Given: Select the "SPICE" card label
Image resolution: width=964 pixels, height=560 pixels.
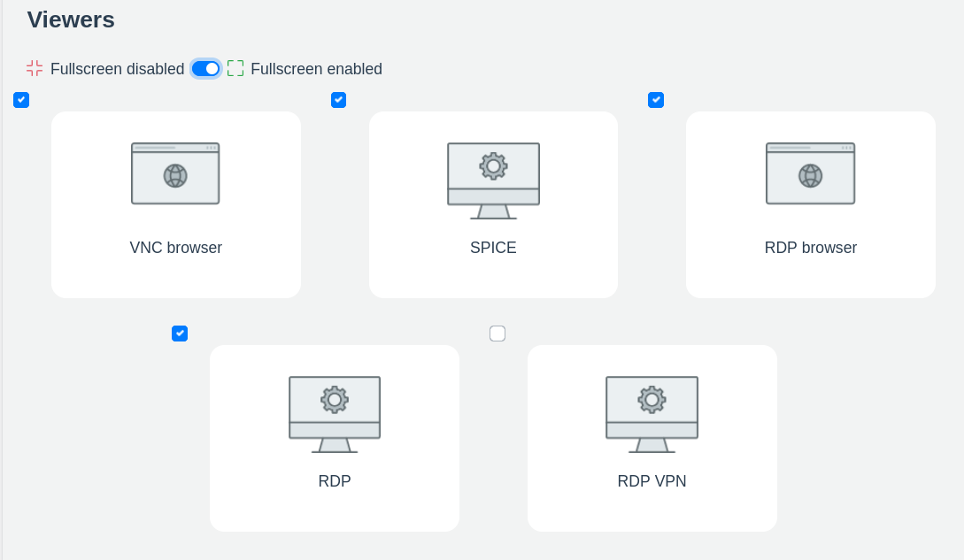Looking at the screenshot, I should pyautogui.click(x=493, y=248).
